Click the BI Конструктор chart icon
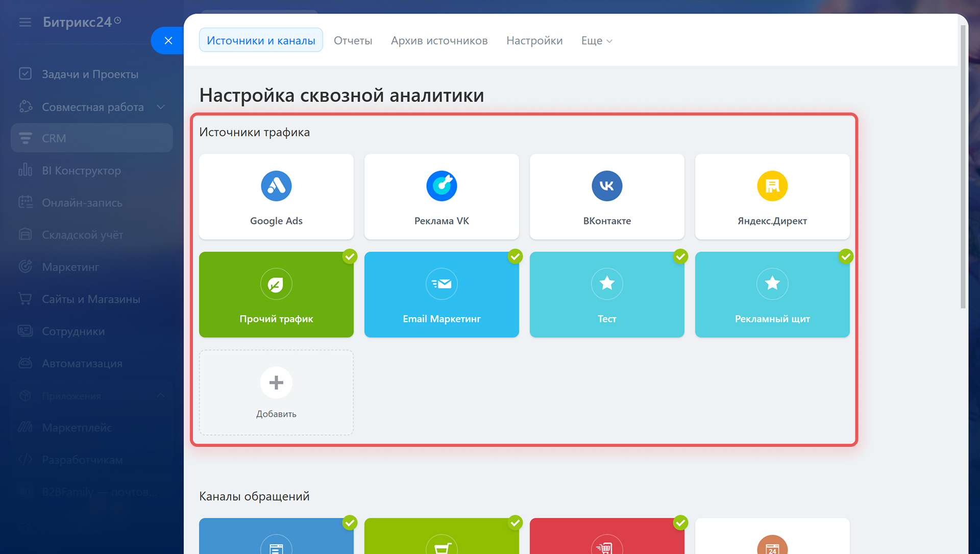980x554 pixels. (25, 170)
